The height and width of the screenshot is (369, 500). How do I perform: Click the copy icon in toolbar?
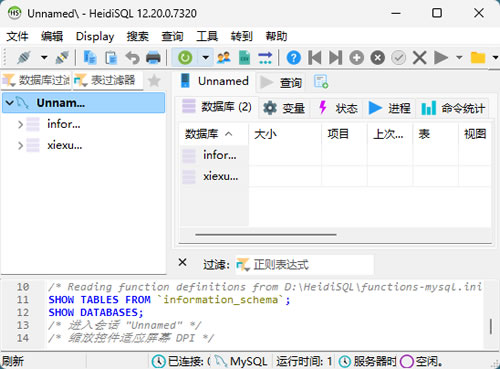90,58
